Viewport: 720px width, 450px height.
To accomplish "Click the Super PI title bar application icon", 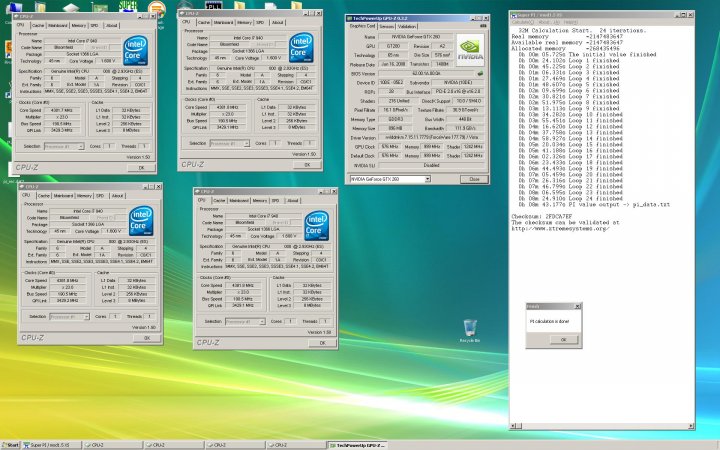I will [x=514, y=15].
